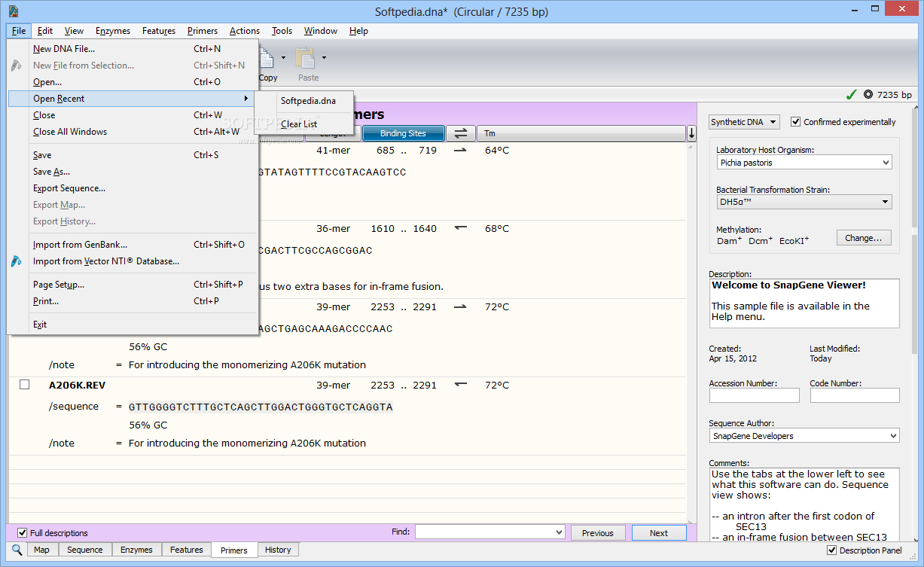Click the primer list vertical scrollbar
The height and width of the screenshot is (567, 924).
point(691,331)
